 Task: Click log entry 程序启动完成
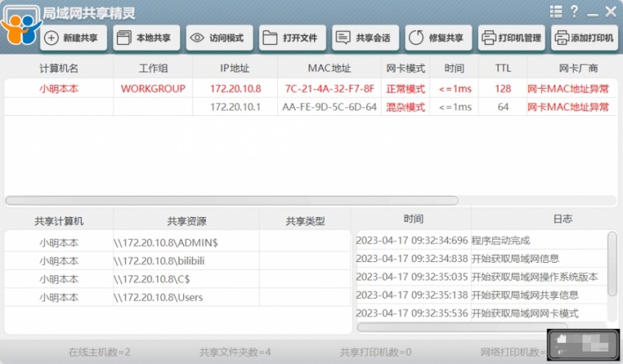pyautogui.click(x=501, y=240)
